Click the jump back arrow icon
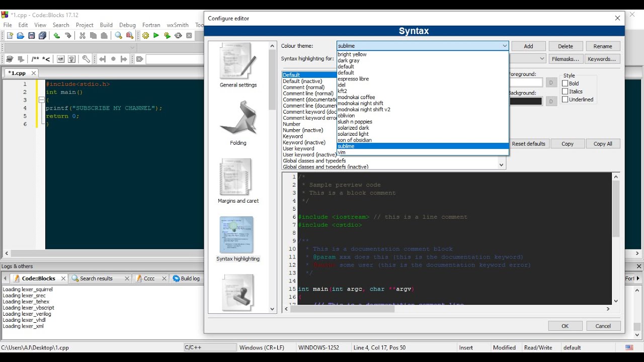Image resolution: width=644 pixels, height=362 pixels. coord(103,59)
